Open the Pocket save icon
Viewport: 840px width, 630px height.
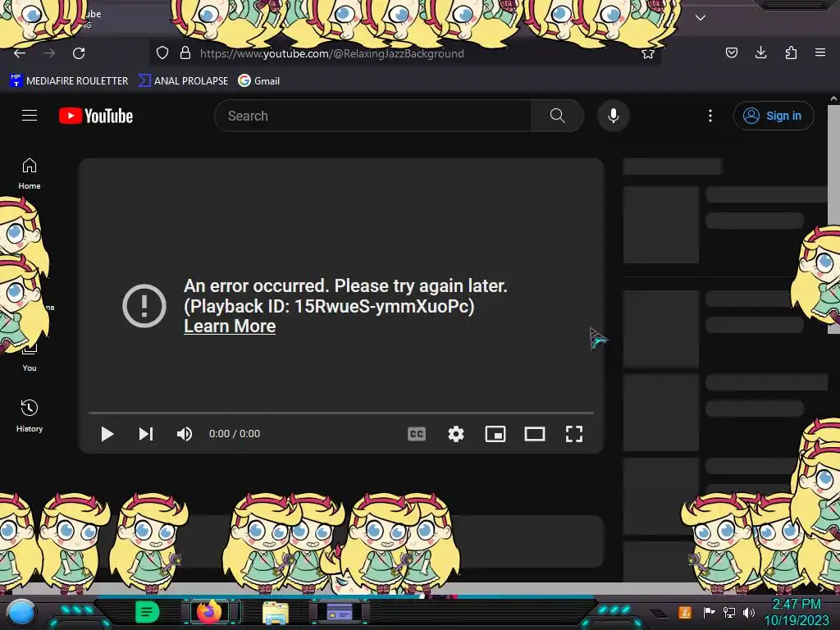pyautogui.click(x=731, y=52)
